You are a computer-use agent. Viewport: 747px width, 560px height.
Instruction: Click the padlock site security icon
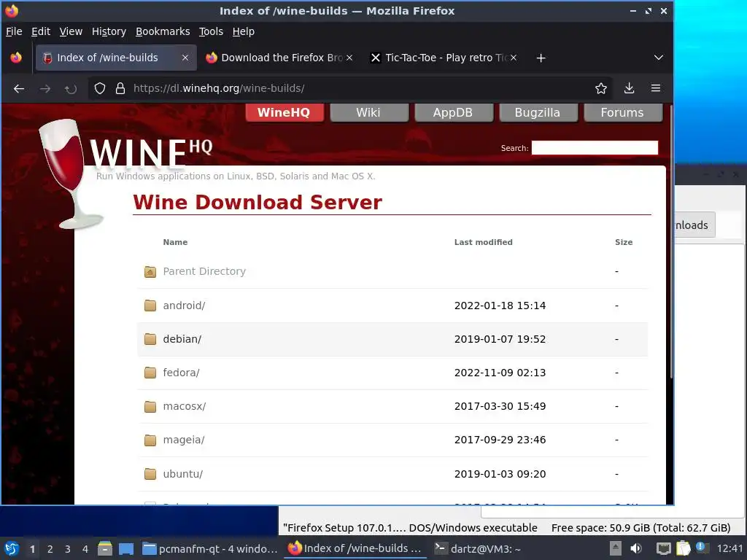click(x=120, y=88)
